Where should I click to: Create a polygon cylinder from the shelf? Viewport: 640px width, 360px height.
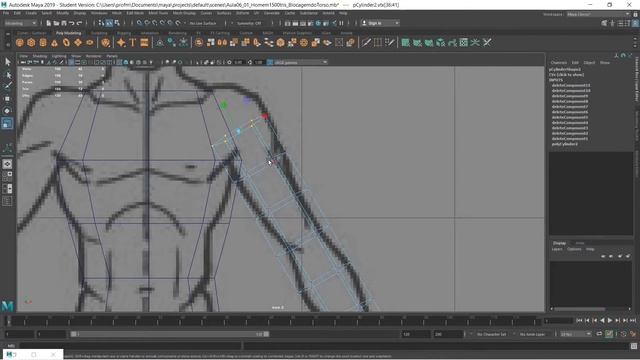(43, 42)
